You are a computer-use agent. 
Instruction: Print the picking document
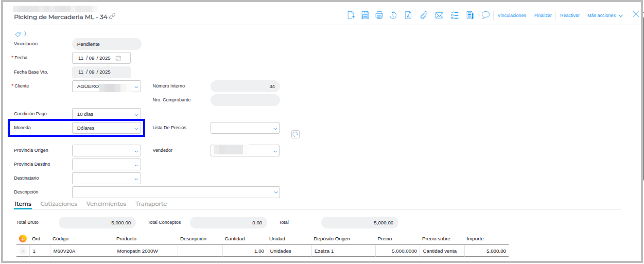(x=379, y=15)
